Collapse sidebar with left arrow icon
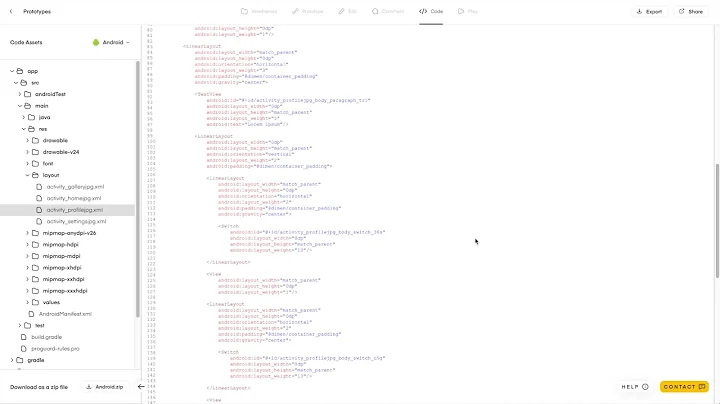Screen dimensions: 720x404 [141, 387]
